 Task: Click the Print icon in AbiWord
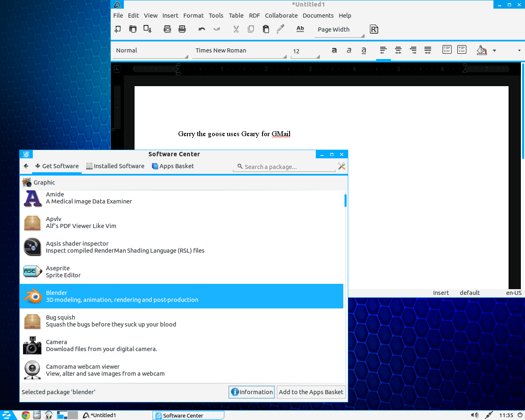182,29
